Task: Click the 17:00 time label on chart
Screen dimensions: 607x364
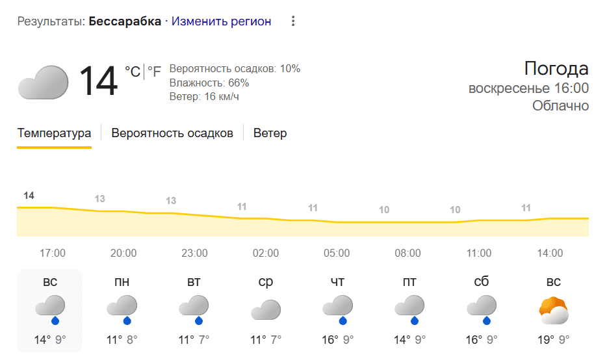Action: click(53, 253)
